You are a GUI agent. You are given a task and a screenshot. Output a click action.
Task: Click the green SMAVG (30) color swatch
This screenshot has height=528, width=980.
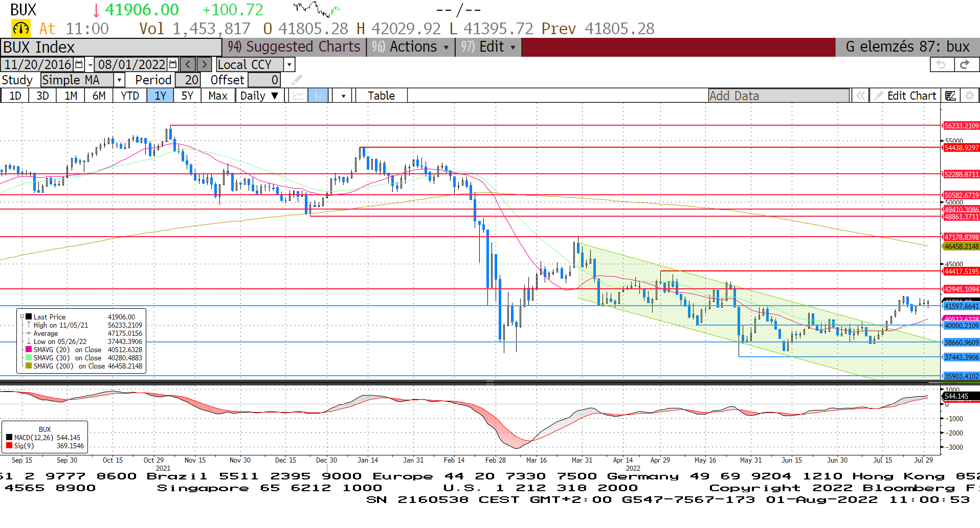point(29,358)
